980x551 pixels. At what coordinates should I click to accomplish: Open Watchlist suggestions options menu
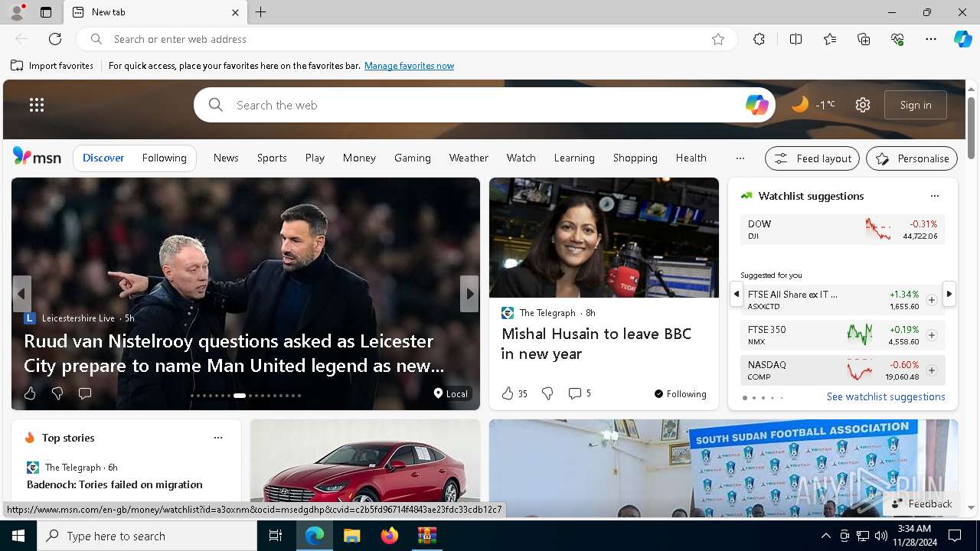(x=934, y=196)
